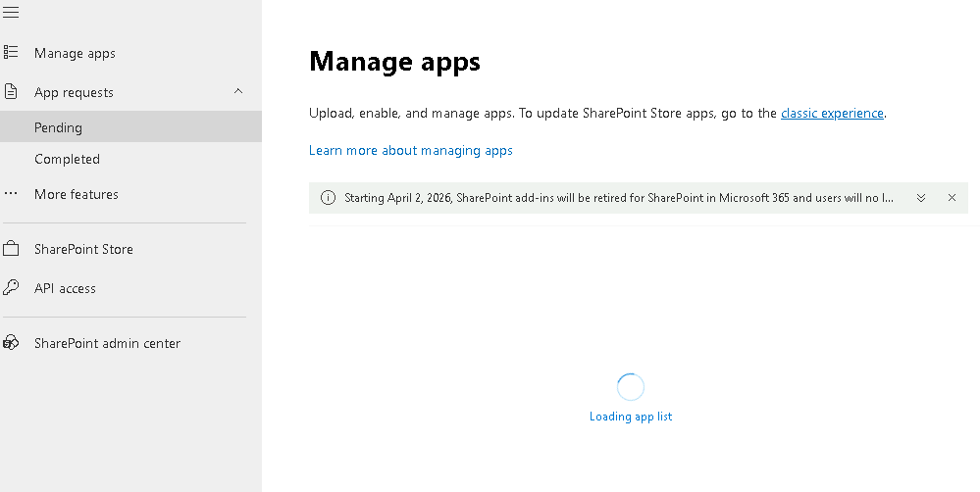Open Completed app requests

coord(67,159)
